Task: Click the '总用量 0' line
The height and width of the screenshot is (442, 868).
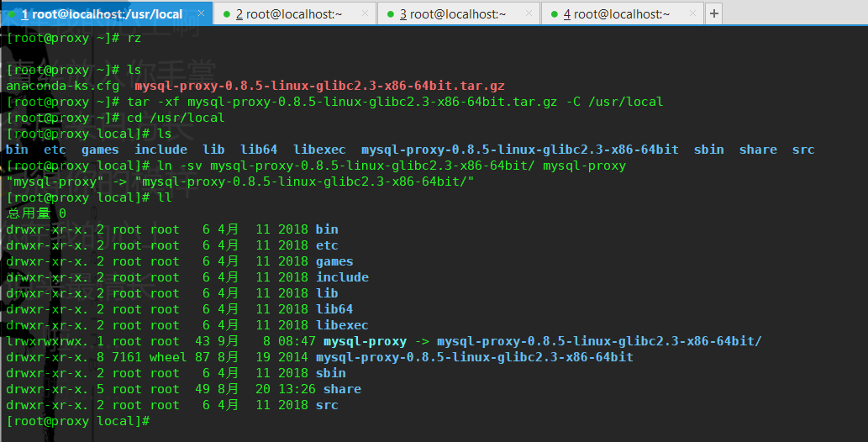Action: pyautogui.click(x=36, y=213)
